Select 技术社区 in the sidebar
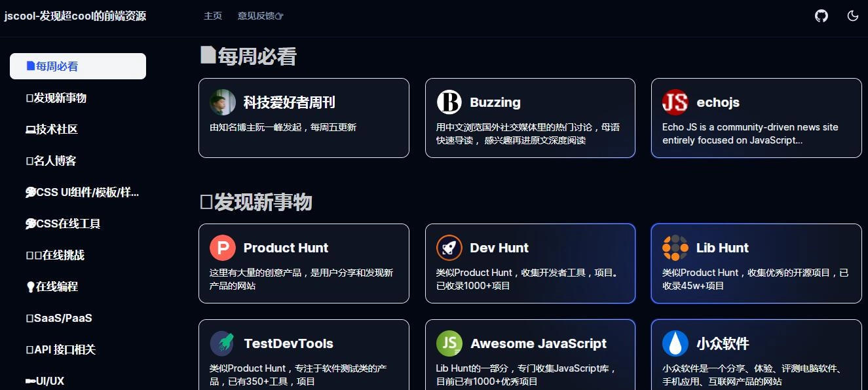 click(x=52, y=129)
